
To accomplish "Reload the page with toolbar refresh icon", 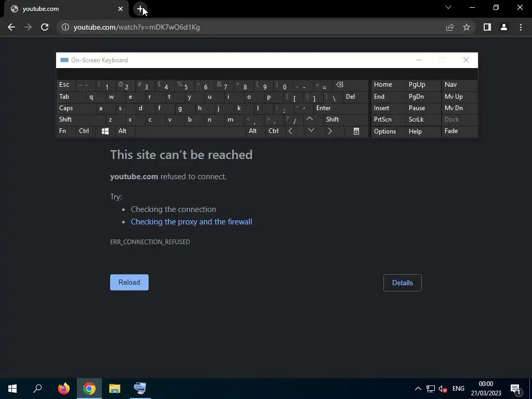I will coord(45,27).
